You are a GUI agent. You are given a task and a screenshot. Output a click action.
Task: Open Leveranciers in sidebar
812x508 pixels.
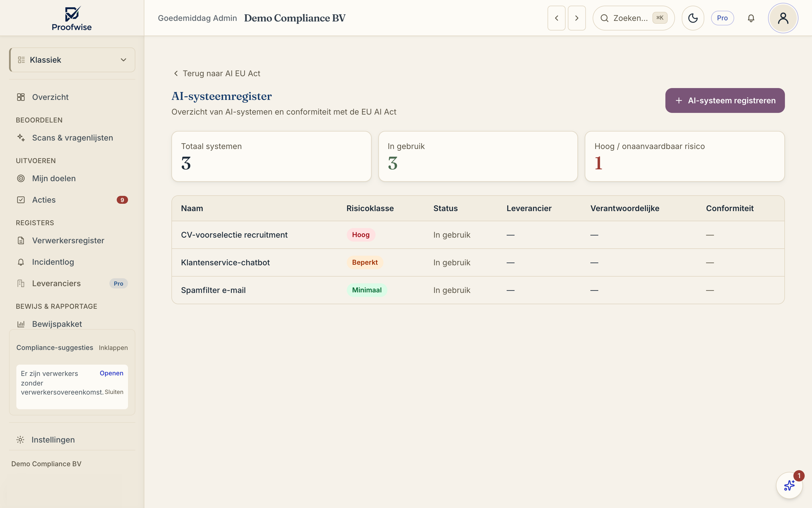pyautogui.click(x=72, y=284)
